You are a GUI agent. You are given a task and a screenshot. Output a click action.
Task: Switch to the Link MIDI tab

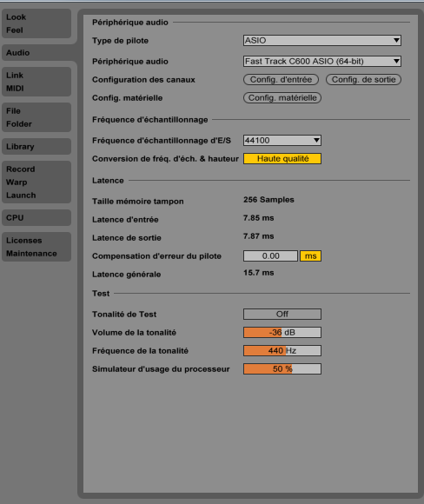coord(36,82)
